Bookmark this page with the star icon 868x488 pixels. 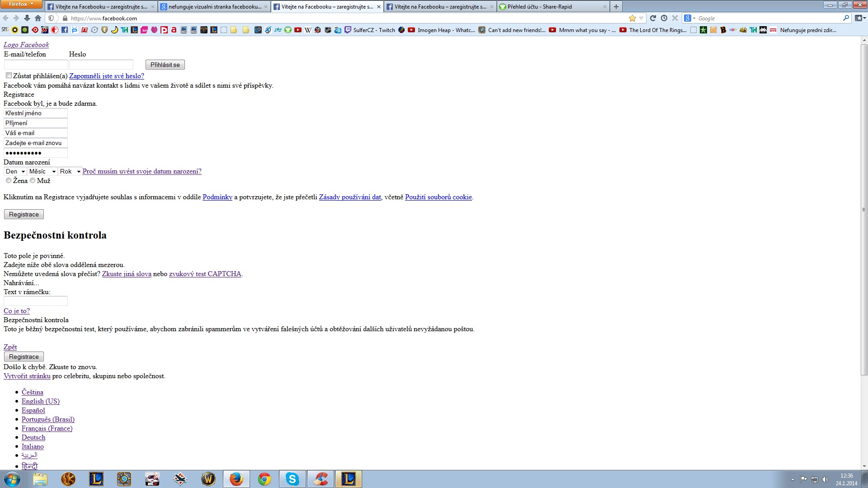point(632,18)
